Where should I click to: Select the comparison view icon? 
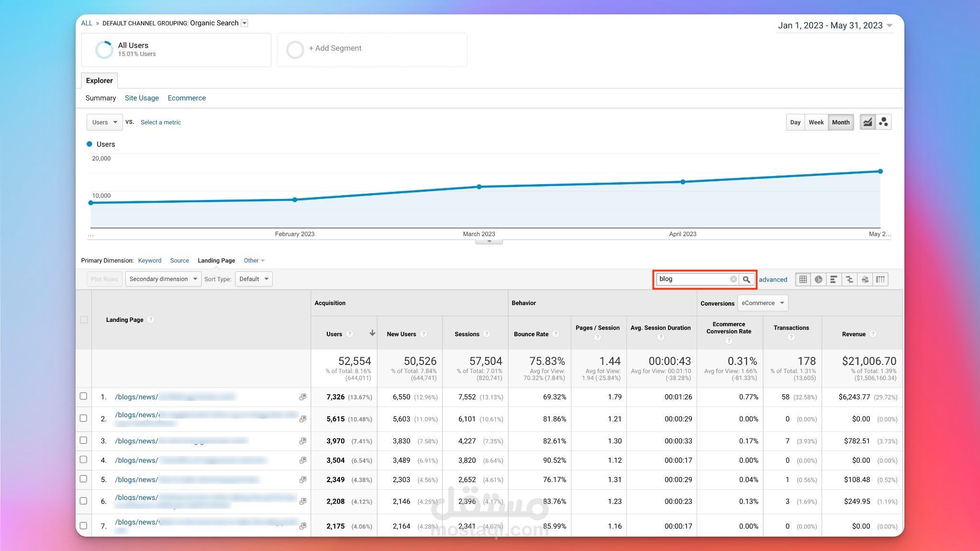tap(849, 279)
